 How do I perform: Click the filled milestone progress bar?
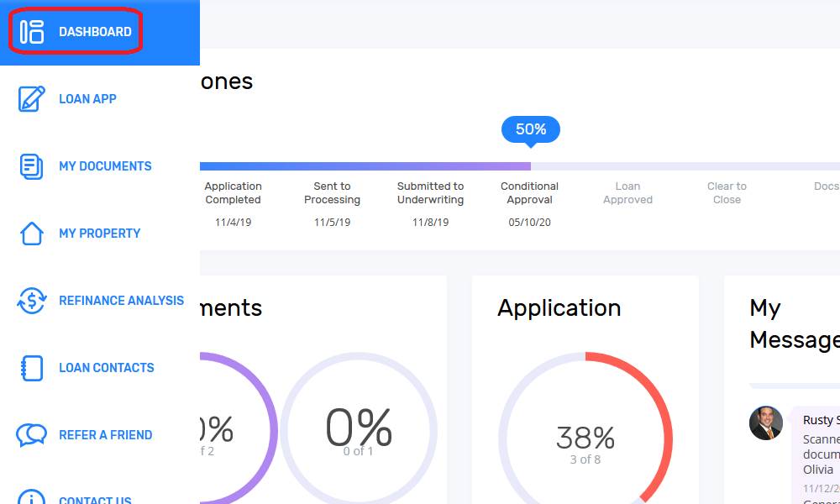[x=365, y=166]
